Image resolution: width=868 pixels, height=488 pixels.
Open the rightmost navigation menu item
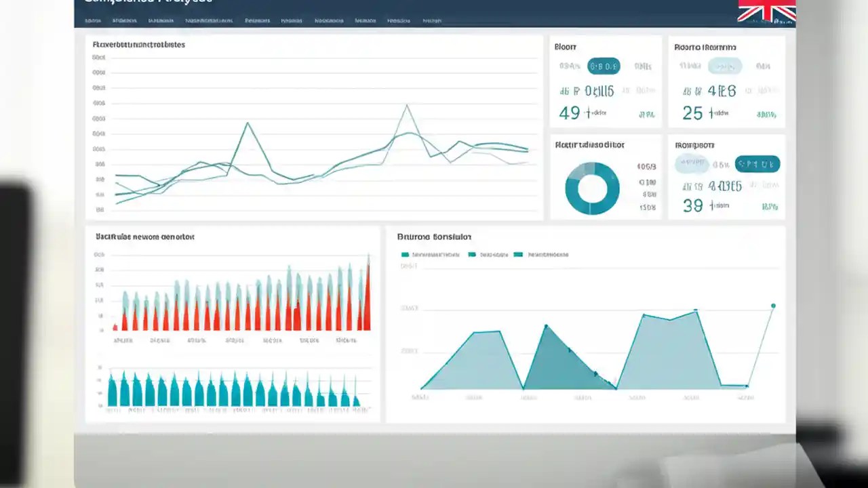[432, 20]
